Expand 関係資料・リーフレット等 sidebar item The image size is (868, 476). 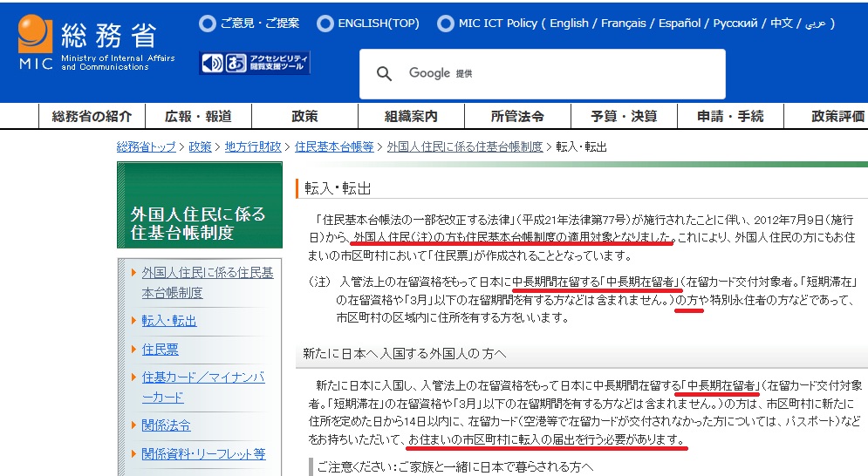[x=203, y=454]
